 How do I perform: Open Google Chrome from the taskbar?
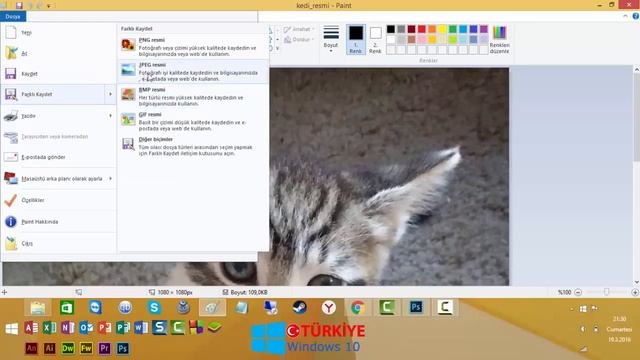(x=358, y=307)
